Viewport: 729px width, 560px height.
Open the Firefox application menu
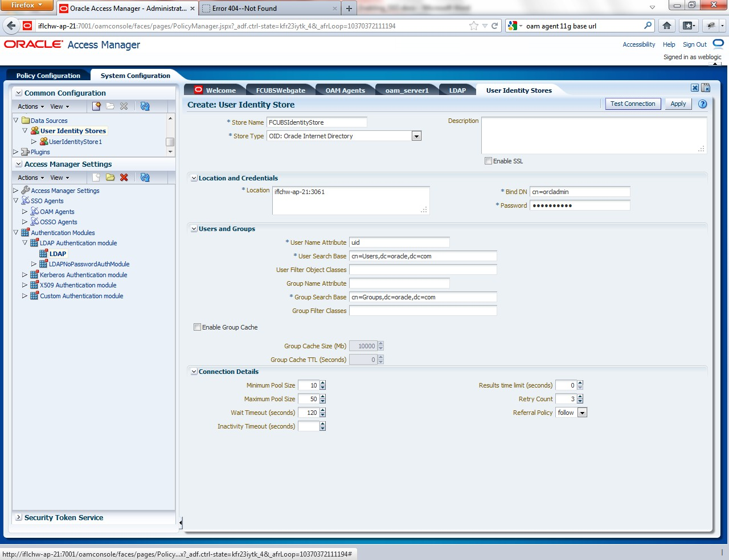tap(27, 5)
